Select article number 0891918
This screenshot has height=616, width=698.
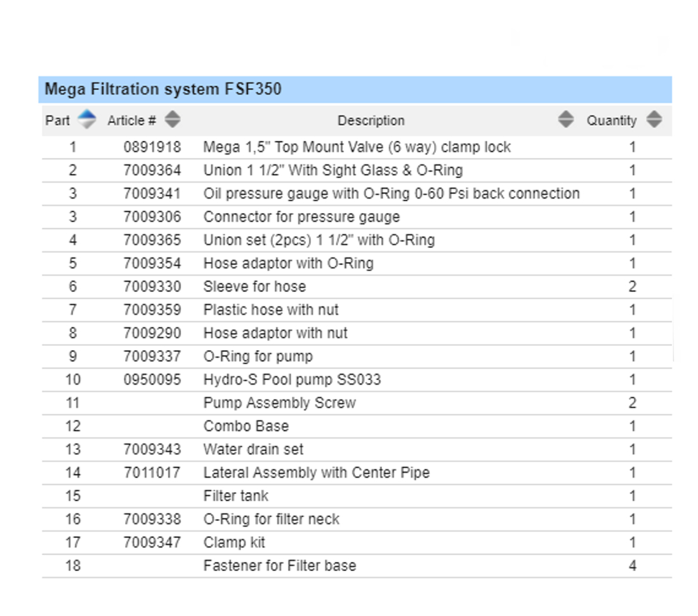(152, 147)
